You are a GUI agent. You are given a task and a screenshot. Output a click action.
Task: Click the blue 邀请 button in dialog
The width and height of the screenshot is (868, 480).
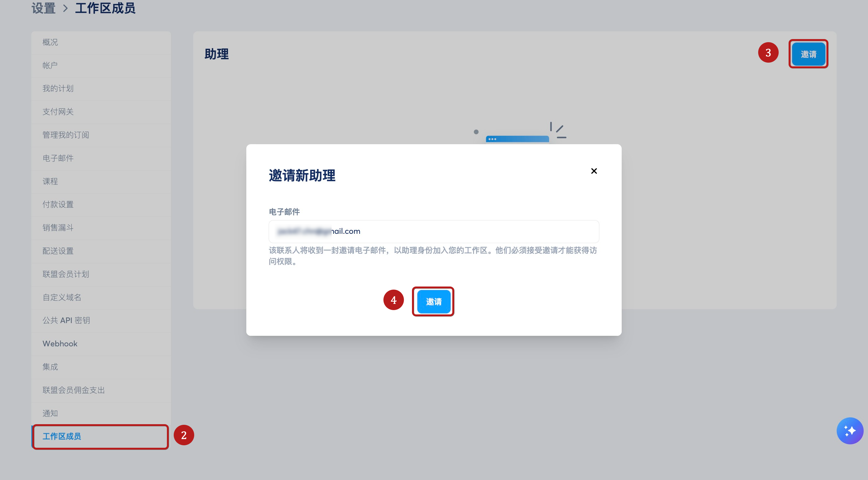point(433,301)
